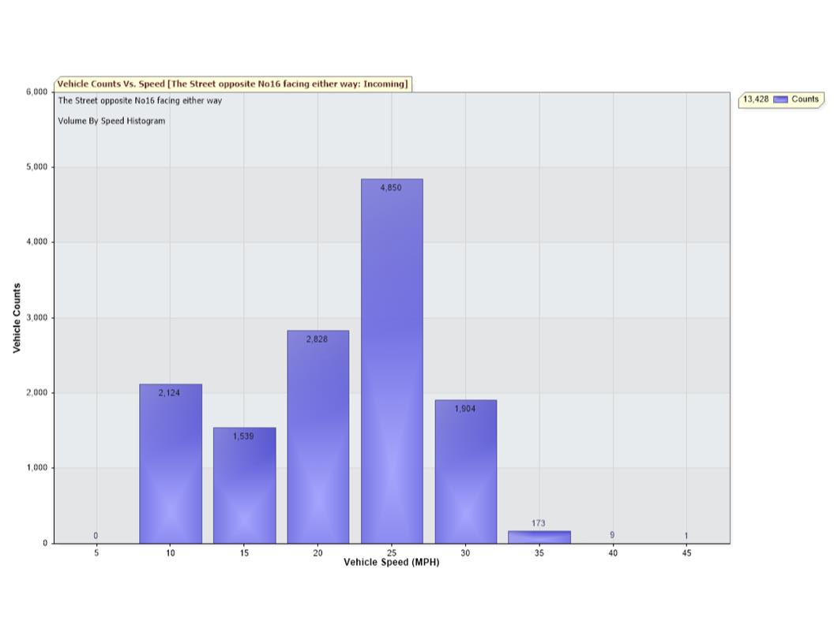The image size is (834, 644).
Task: Click the 6,000 y-axis tick label
Action: pyautogui.click(x=36, y=92)
